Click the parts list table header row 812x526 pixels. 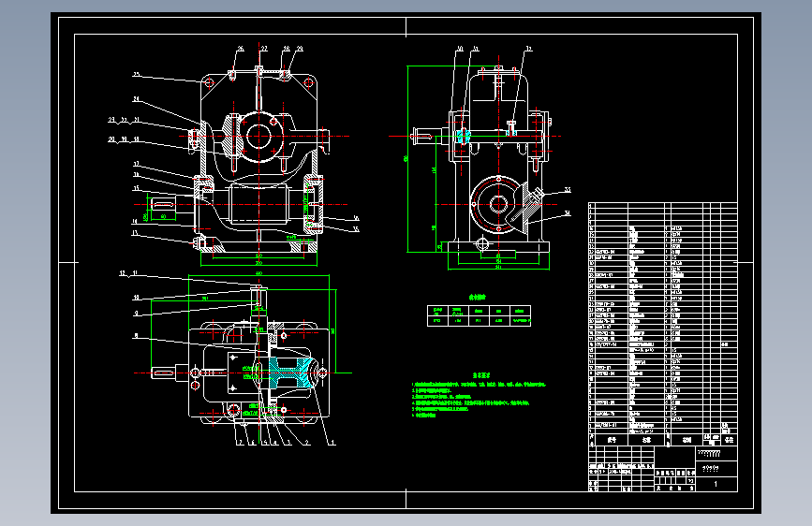663,440
